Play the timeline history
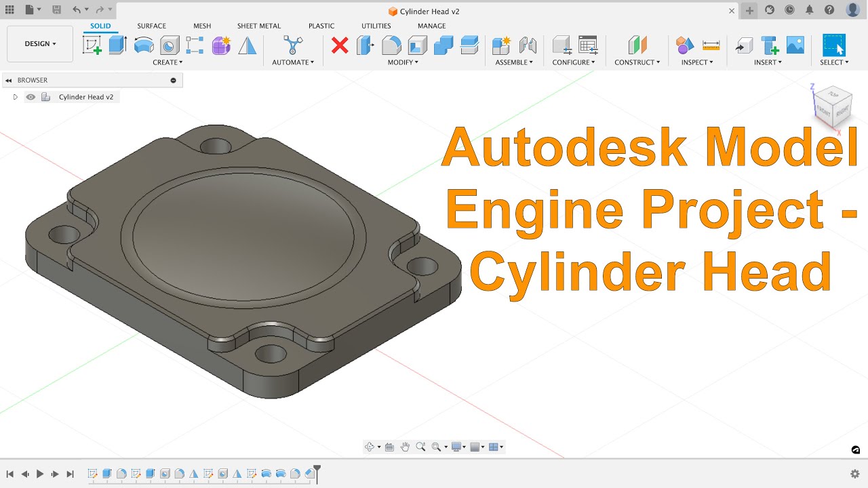Viewport: 868px width, 488px height. 40,474
